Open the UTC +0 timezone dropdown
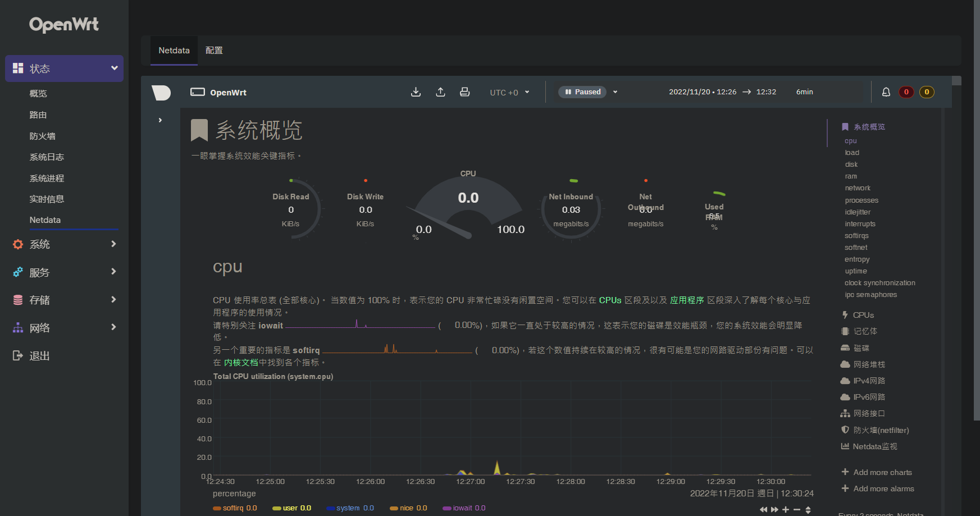Screen dimensions: 980x516 (509, 93)
